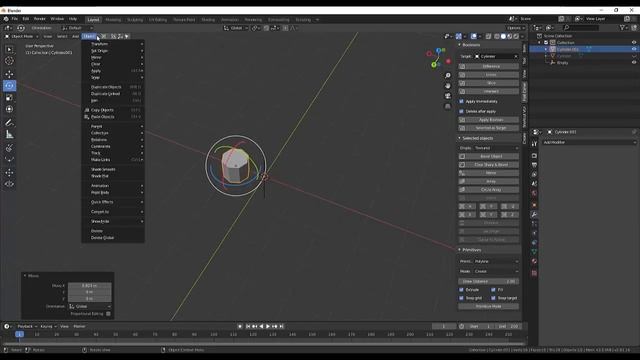Viewport: 640px width, 360px height.
Task: Open the Primitive Polyline dropdown
Action: [x=496, y=261]
